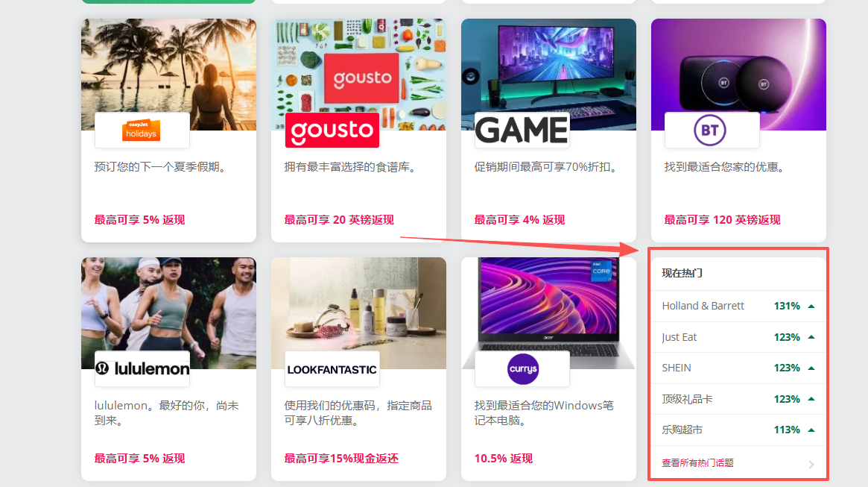Click the purple currys logo

pyautogui.click(x=522, y=369)
